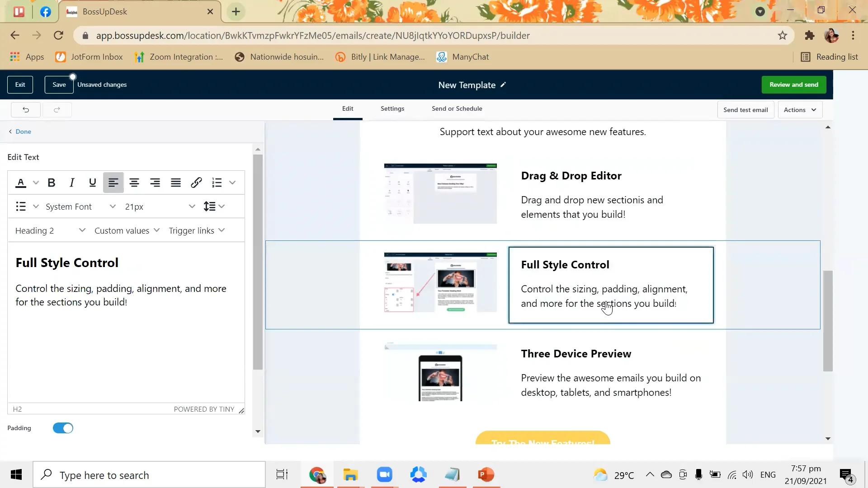Click the BossUpDesk browser tab
This screenshot has height=488, width=868.
(x=140, y=12)
